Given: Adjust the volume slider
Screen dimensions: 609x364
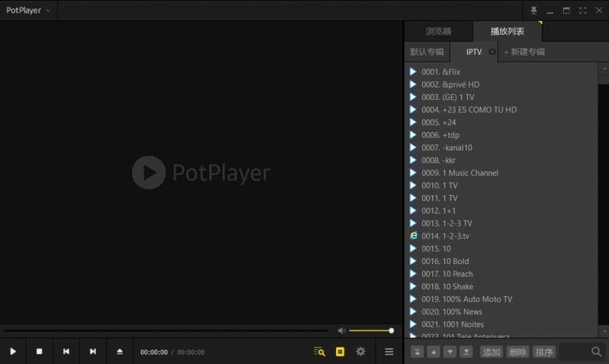Looking at the screenshot, I should (x=371, y=331).
